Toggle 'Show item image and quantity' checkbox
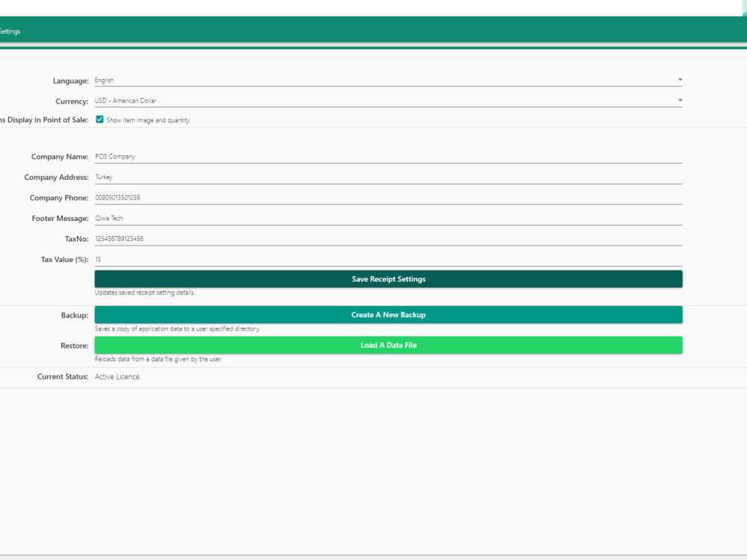 [x=99, y=119]
